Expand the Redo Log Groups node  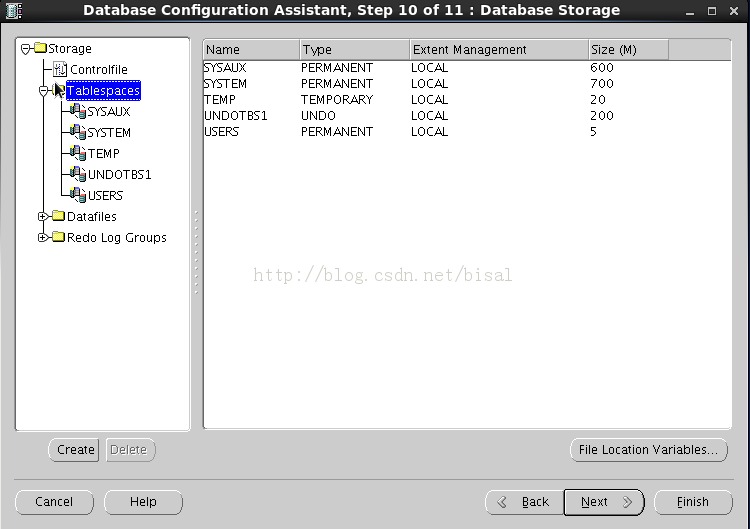tap(43, 238)
